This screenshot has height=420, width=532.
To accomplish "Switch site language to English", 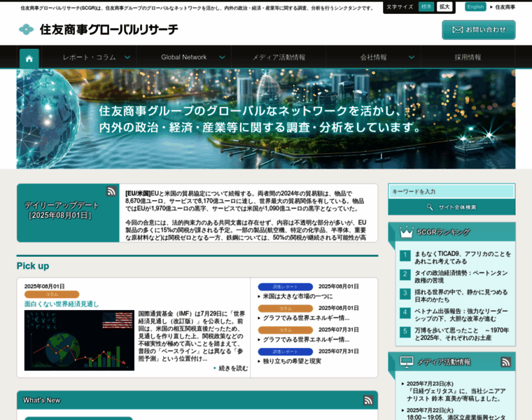I will tap(475, 7).
